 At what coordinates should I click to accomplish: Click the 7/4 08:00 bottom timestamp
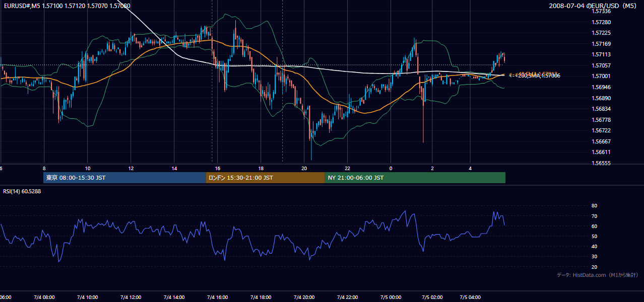tap(44, 297)
